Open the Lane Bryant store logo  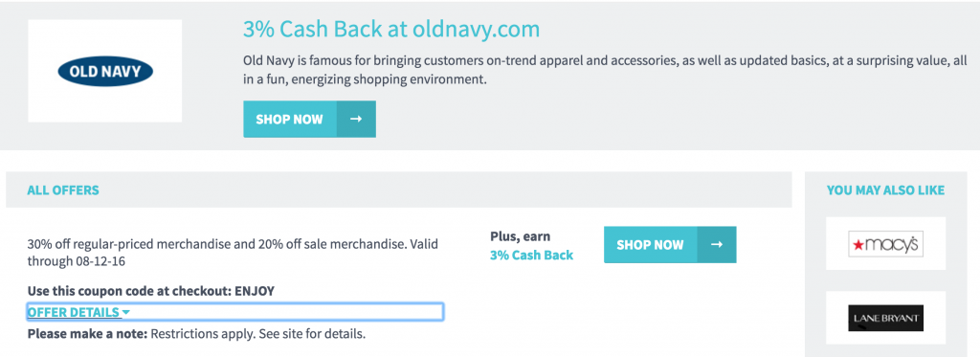click(885, 318)
